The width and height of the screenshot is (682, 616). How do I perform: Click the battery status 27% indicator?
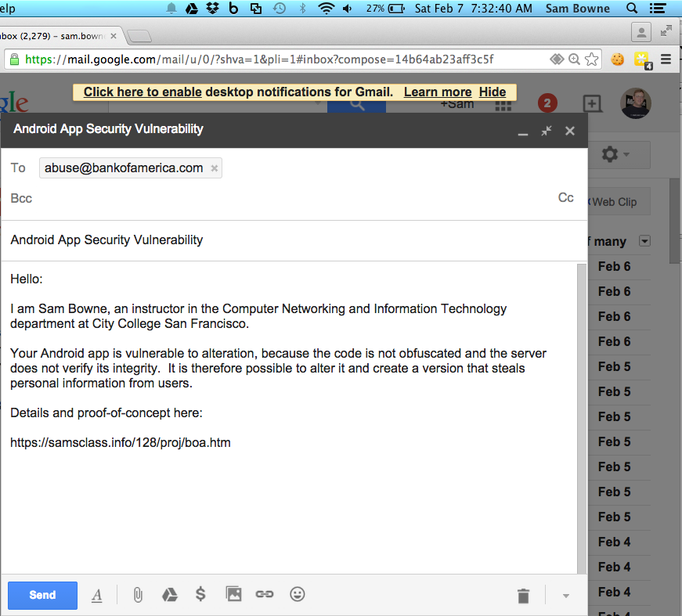385,9
